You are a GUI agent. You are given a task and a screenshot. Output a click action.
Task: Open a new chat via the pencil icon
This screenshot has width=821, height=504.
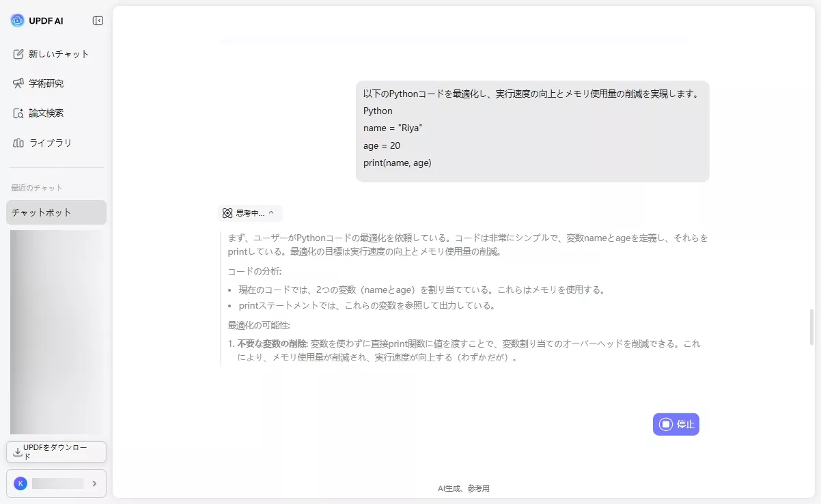[16, 53]
